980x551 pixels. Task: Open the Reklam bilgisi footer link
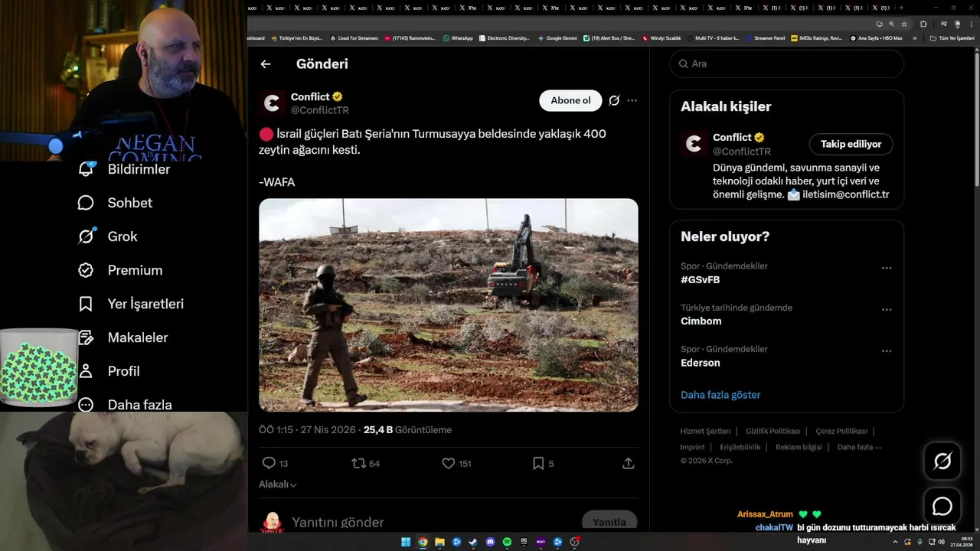[799, 447]
